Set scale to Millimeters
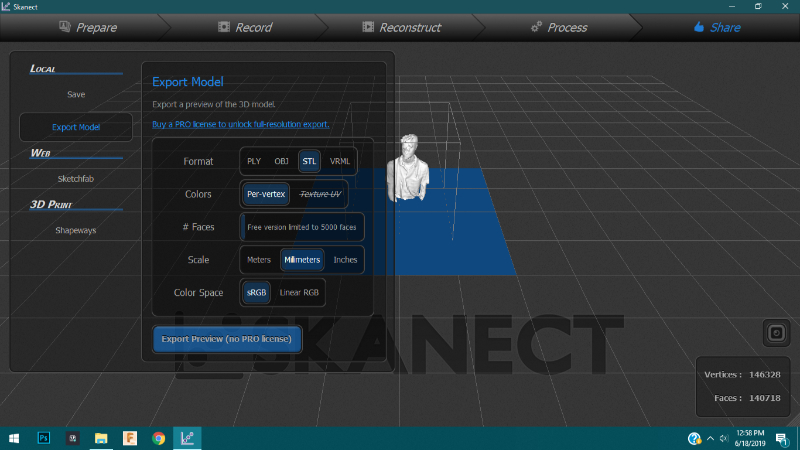The height and width of the screenshot is (450, 800). (x=302, y=260)
